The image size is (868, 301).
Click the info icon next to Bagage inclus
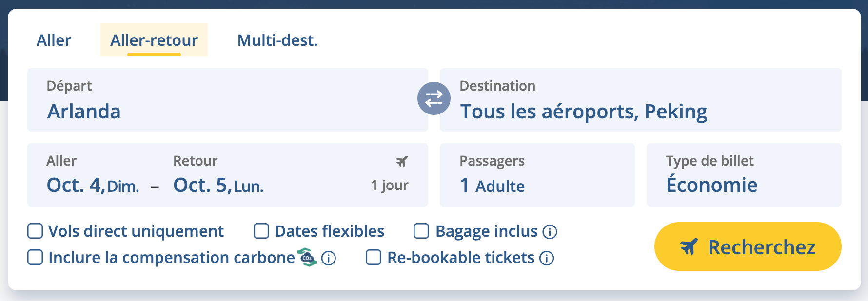click(x=550, y=232)
